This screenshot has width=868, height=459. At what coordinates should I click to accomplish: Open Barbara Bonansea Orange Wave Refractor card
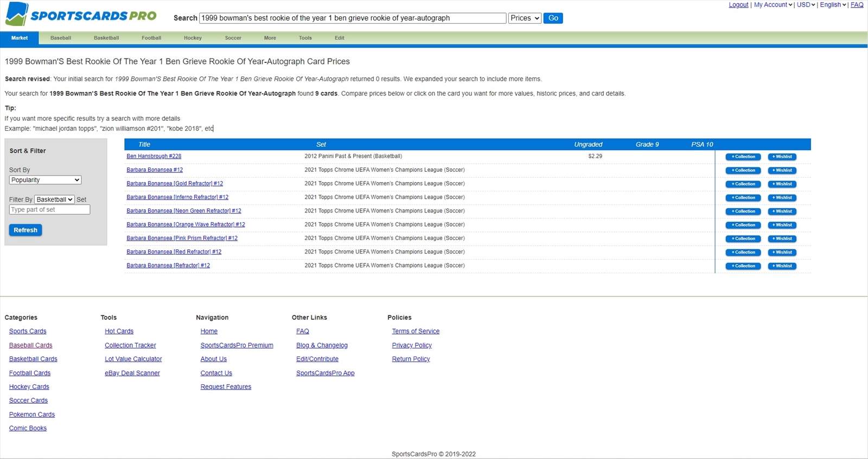coord(186,224)
